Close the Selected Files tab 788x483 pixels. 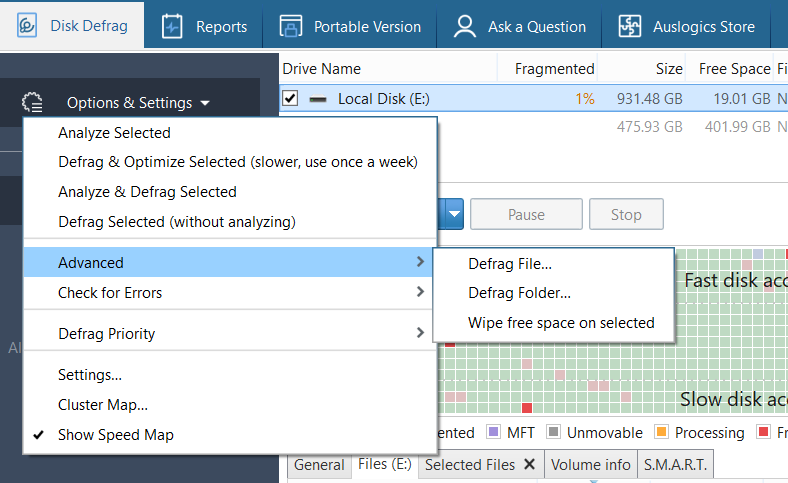(x=530, y=465)
